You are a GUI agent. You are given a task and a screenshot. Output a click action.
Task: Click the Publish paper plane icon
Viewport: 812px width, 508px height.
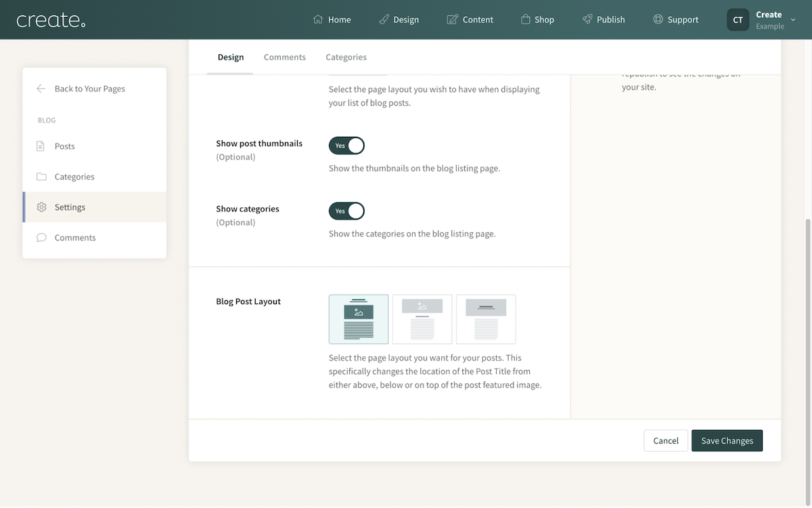point(586,19)
